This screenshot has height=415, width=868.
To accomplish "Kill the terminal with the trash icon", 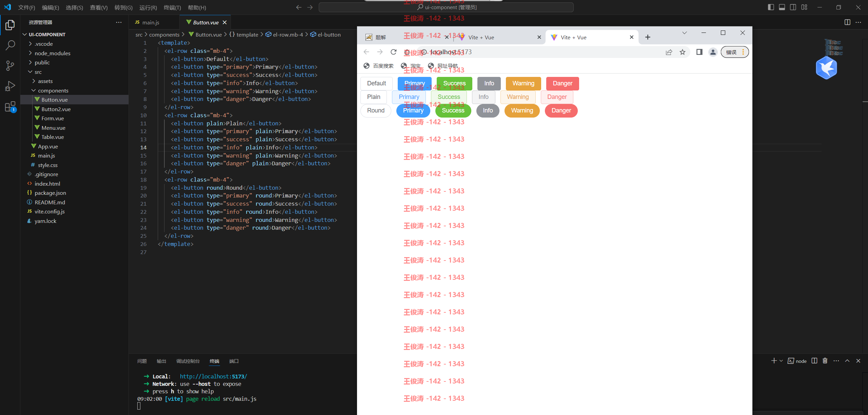I will tap(825, 361).
